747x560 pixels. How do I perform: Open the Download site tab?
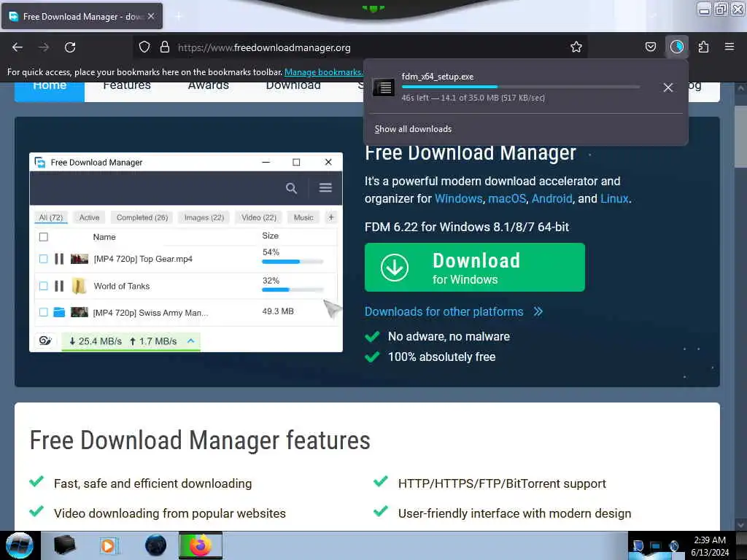(x=293, y=86)
